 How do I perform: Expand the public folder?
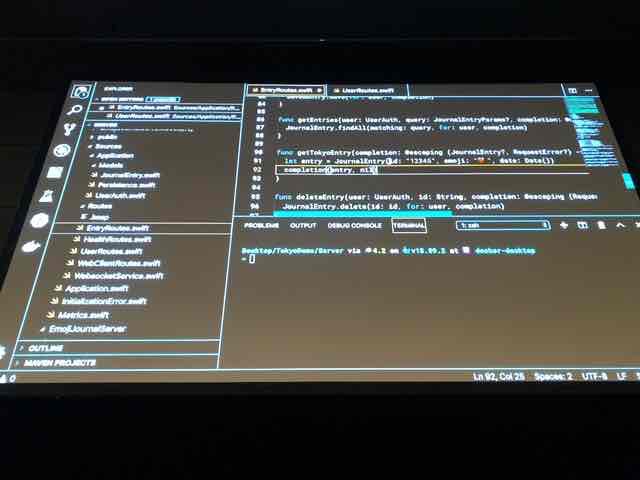(x=105, y=137)
